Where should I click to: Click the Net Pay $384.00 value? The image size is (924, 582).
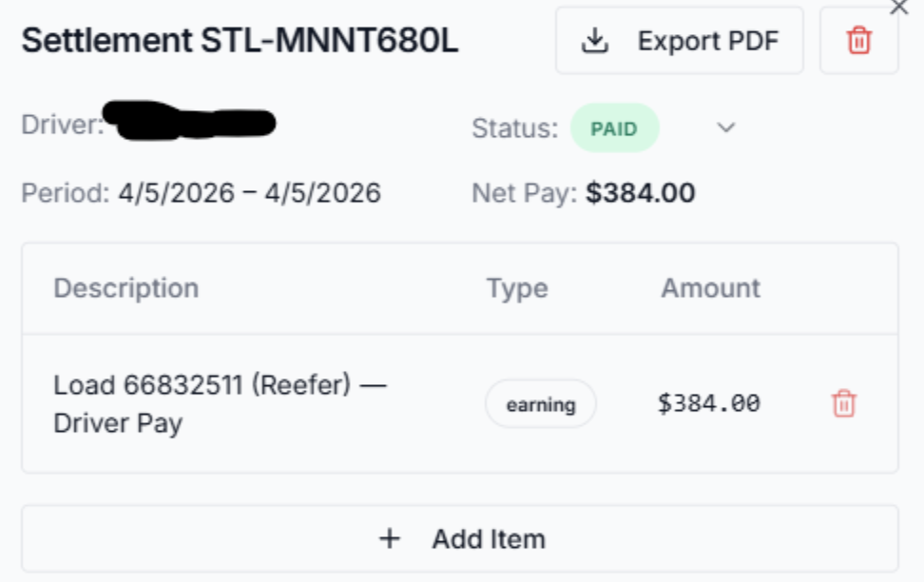[x=640, y=194]
